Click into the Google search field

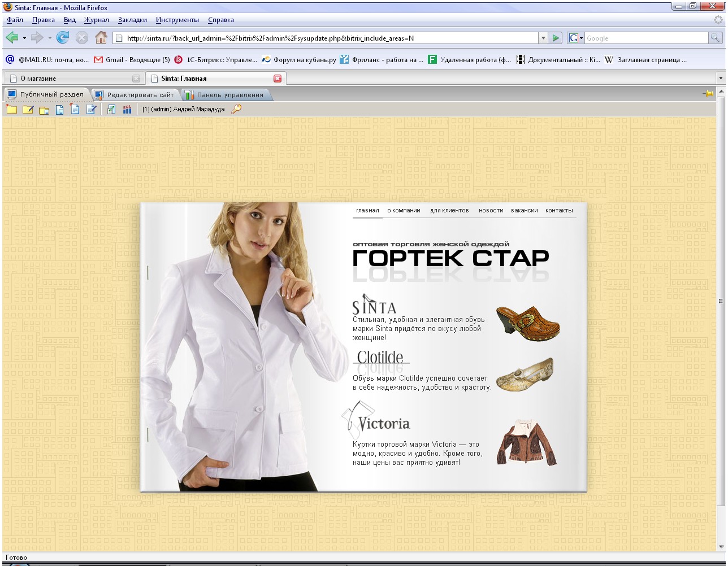(646, 38)
